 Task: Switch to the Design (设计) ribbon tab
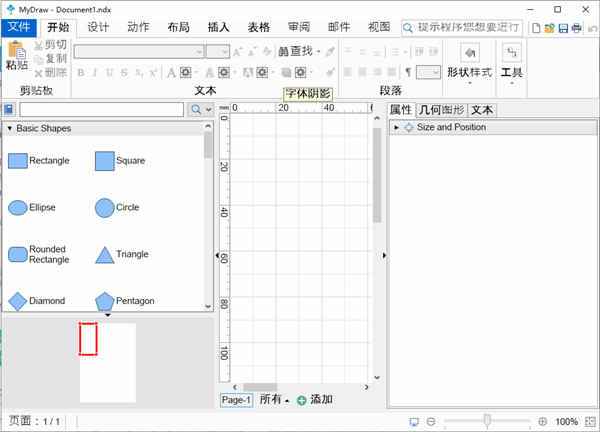(x=98, y=27)
